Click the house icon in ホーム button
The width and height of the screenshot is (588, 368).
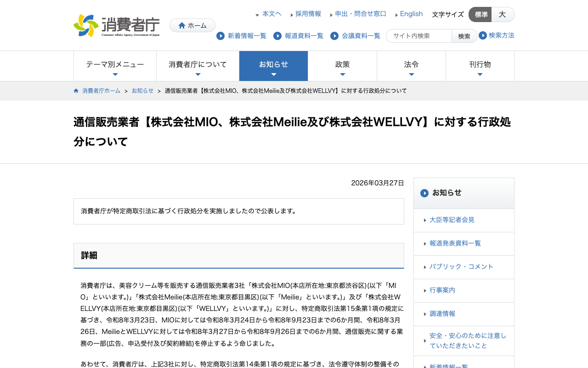coord(182,25)
